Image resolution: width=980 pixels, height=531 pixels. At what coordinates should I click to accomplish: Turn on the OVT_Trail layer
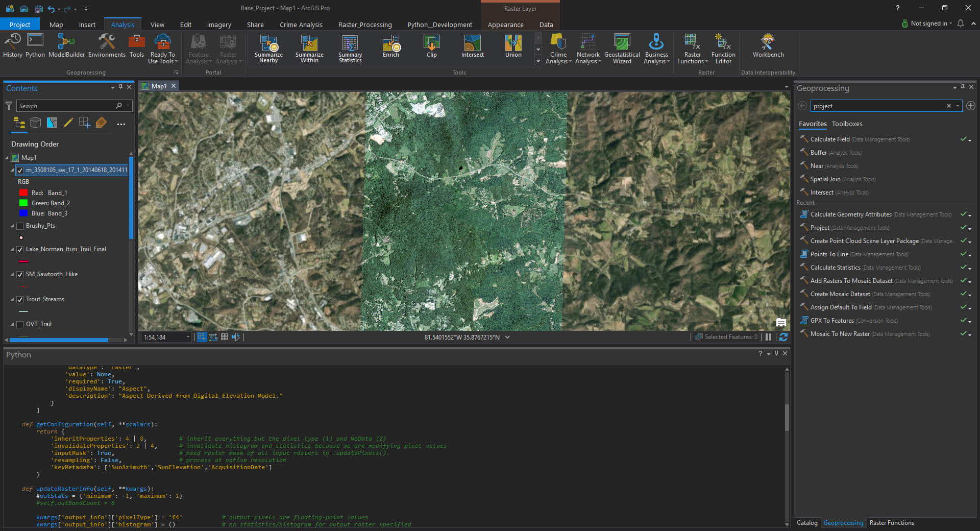tap(20, 325)
